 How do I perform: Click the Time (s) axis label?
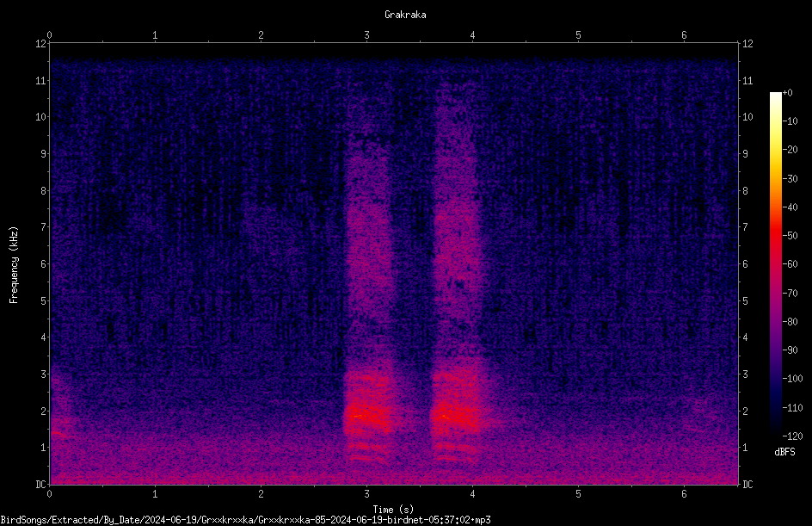point(393,510)
